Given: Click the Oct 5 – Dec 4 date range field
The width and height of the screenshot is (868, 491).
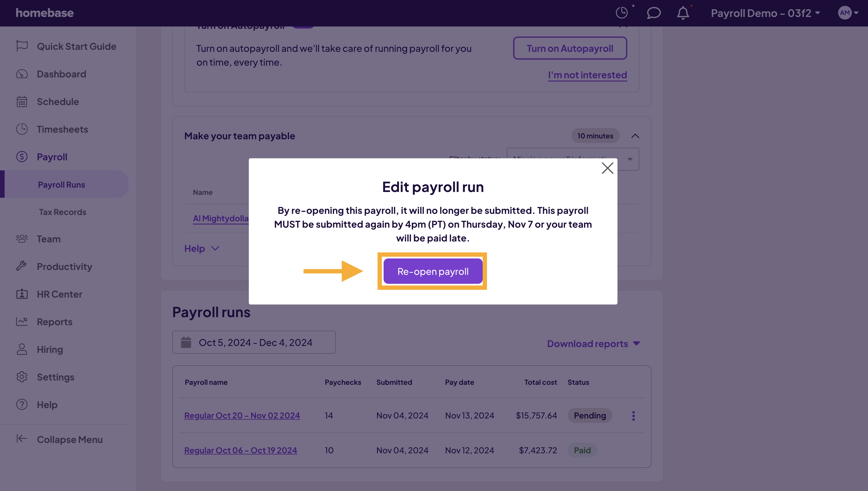Looking at the screenshot, I should (x=254, y=342).
